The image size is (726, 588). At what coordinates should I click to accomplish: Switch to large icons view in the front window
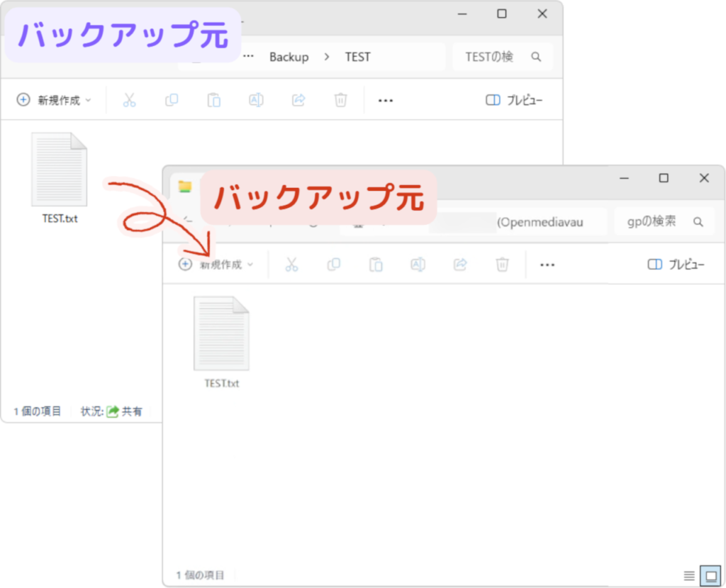709,575
